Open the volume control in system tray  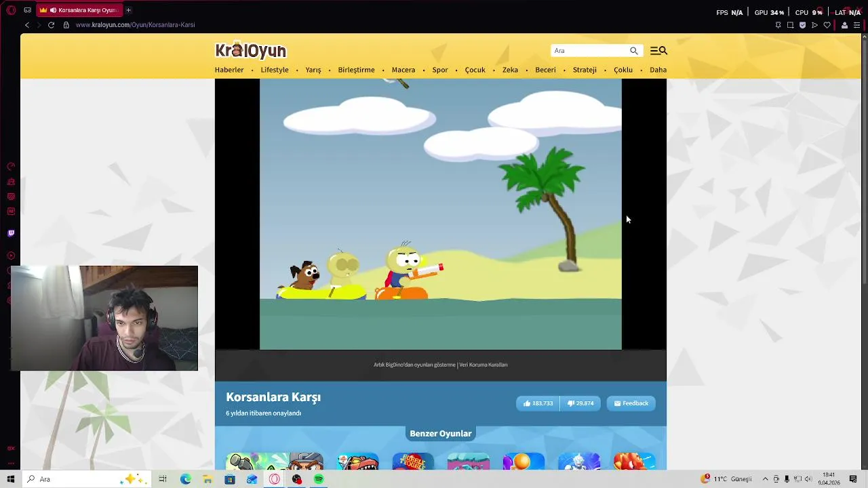808,479
